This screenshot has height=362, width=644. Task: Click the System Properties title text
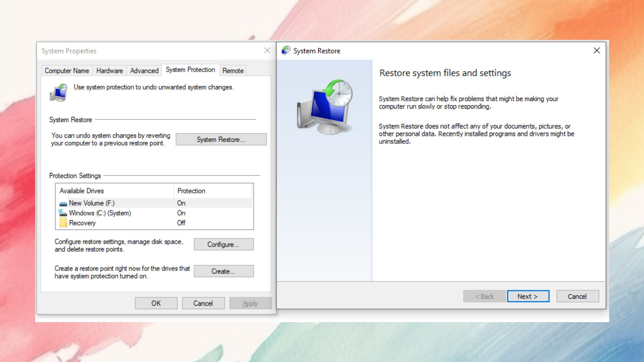pyautogui.click(x=69, y=51)
